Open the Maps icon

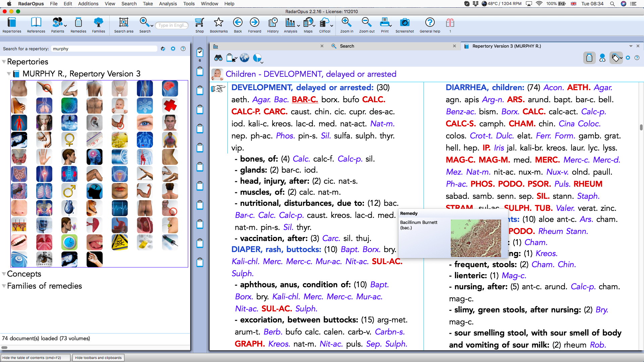click(x=308, y=22)
